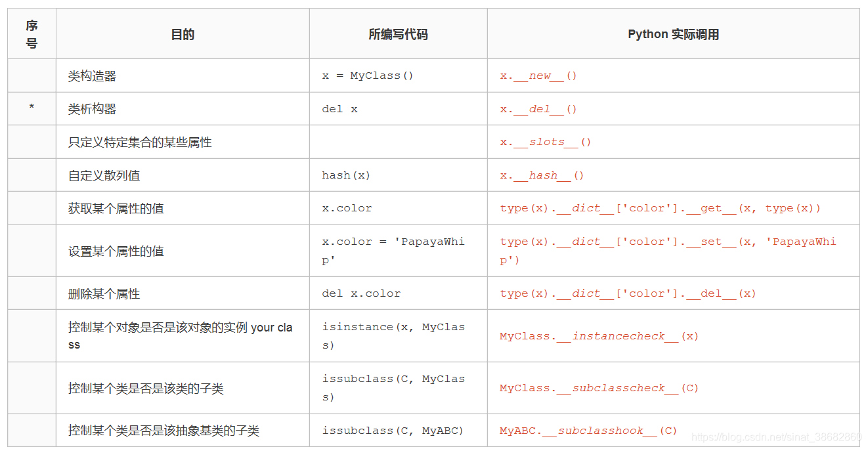868x449 pixels.
Task: Click the __set__(x, 'PapayaWhip') call cell
Action: (x=673, y=251)
